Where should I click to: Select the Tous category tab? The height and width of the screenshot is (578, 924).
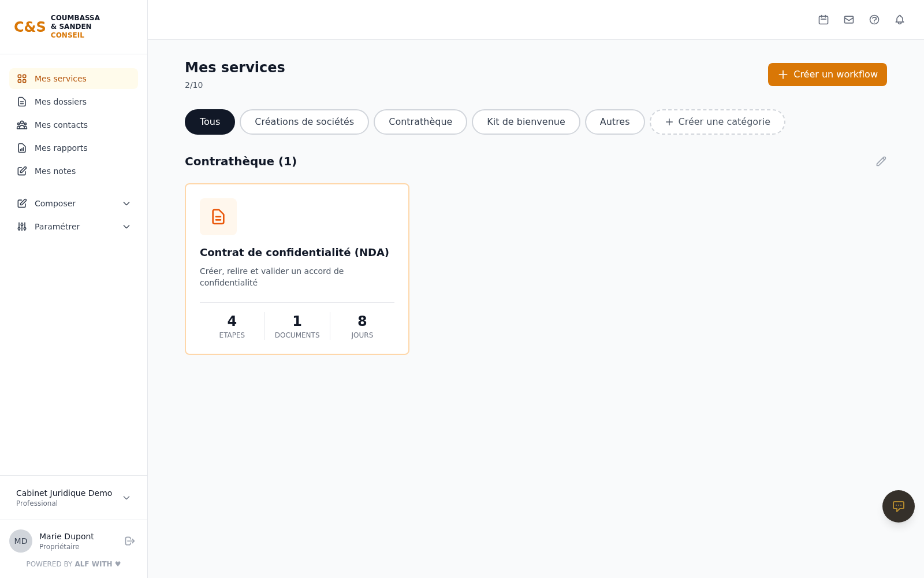(210, 122)
